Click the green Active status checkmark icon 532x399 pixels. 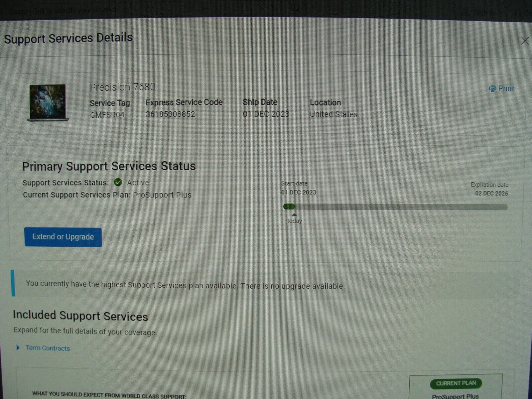click(x=118, y=182)
